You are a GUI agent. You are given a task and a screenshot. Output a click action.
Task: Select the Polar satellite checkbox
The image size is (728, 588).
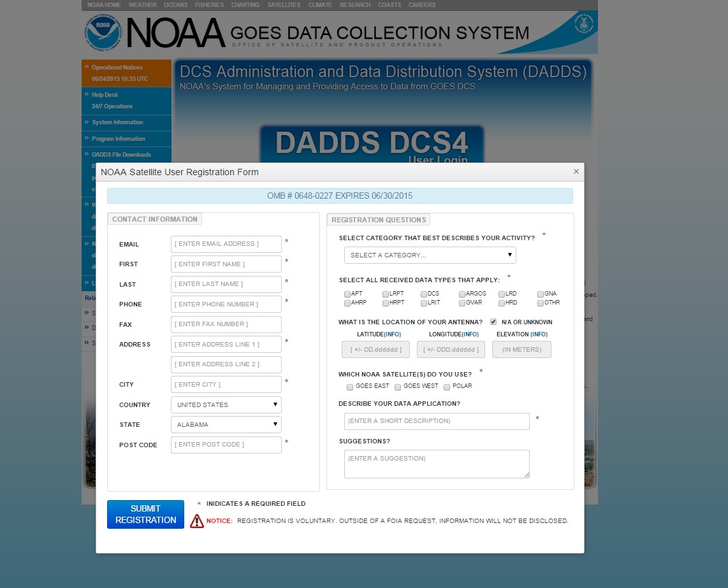pyautogui.click(x=447, y=387)
